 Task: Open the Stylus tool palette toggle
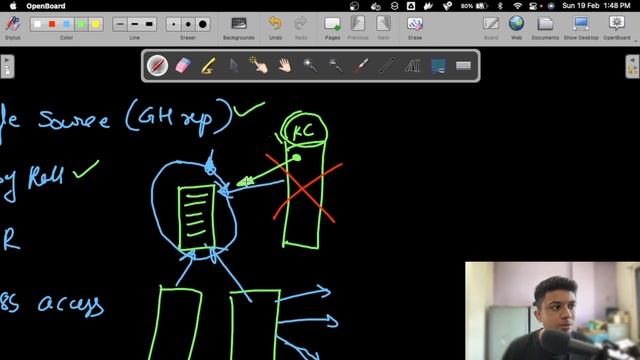tap(13, 27)
